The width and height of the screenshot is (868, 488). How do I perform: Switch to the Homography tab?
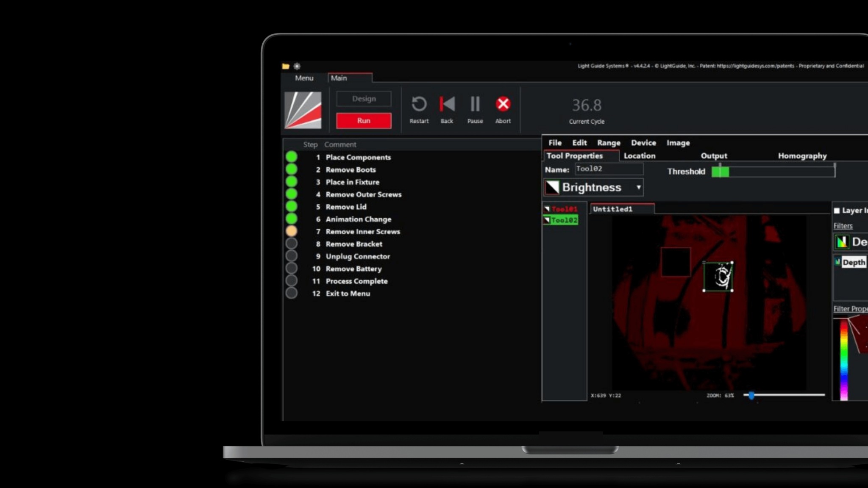[x=802, y=156]
